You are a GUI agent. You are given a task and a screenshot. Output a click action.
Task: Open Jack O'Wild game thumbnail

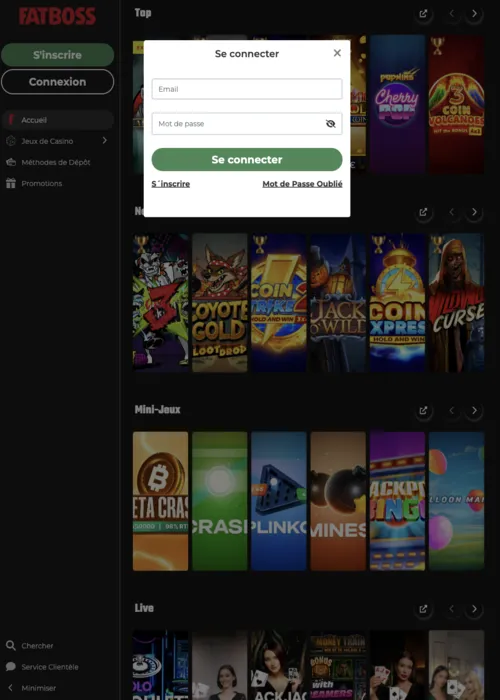pyautogui.click(x=338, y=303)
